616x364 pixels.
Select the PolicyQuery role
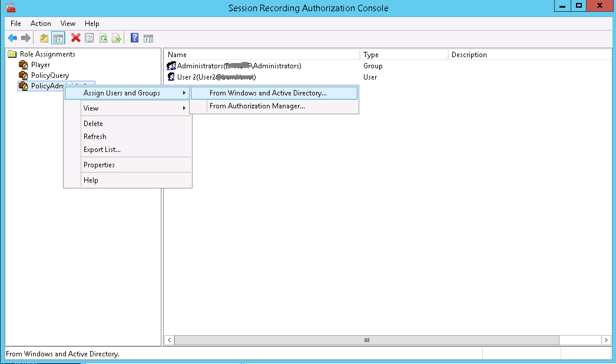coord(49,75)
